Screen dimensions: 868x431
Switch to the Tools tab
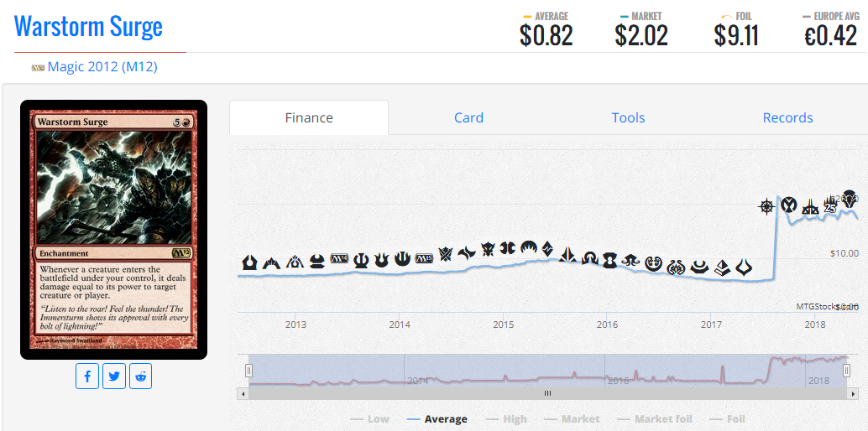[x=628, y=118]
